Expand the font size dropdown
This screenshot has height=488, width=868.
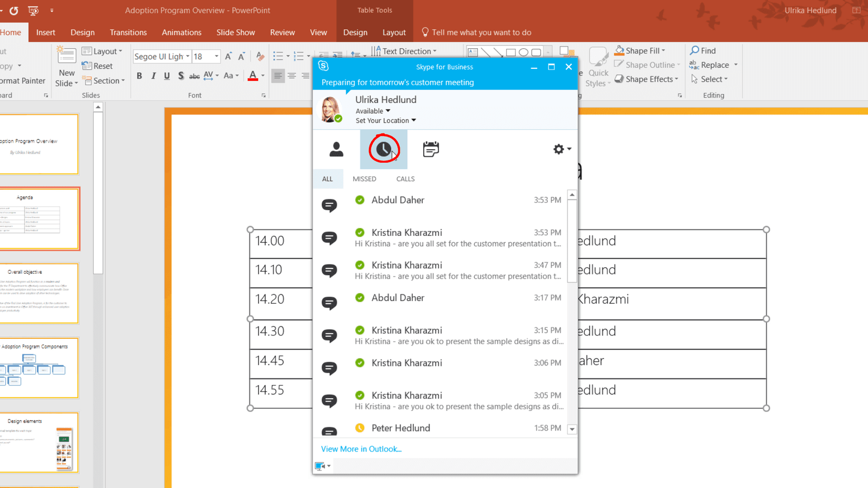coord(216,56)
